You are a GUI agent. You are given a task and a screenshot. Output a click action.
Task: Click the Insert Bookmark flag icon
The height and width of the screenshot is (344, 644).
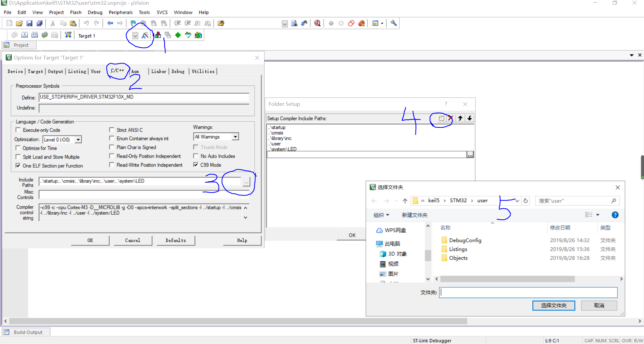[133, 23]
